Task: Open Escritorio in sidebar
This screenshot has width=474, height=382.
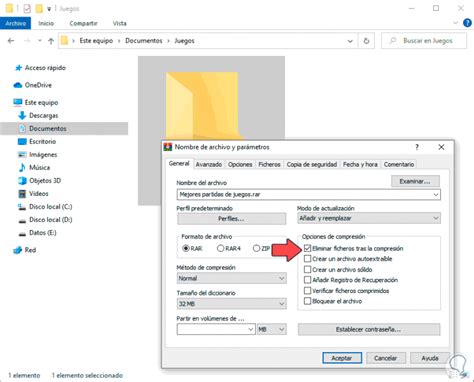Action: 37,141
